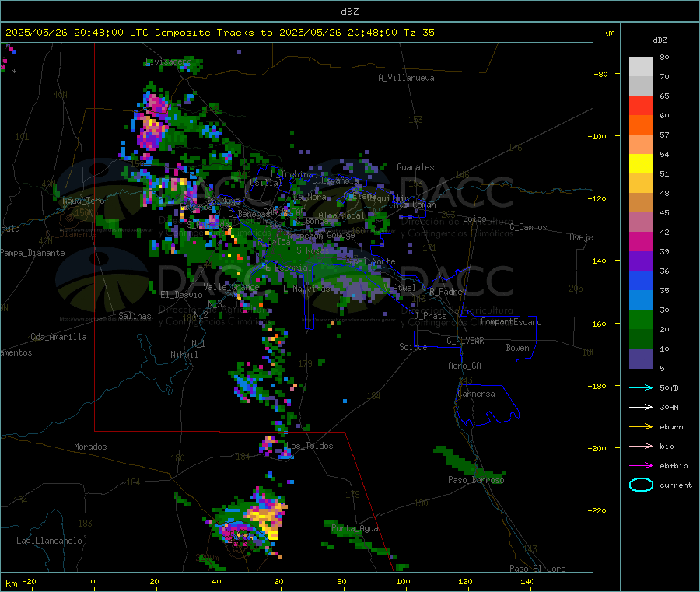
Task: Click the Aero_GA map label
Action: pos(465,366)
